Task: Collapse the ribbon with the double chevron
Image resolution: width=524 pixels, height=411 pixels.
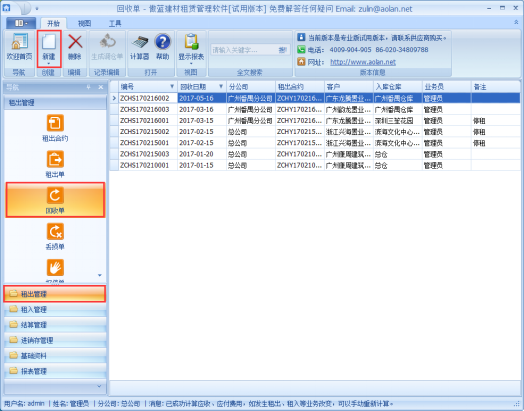Action: 516,22
